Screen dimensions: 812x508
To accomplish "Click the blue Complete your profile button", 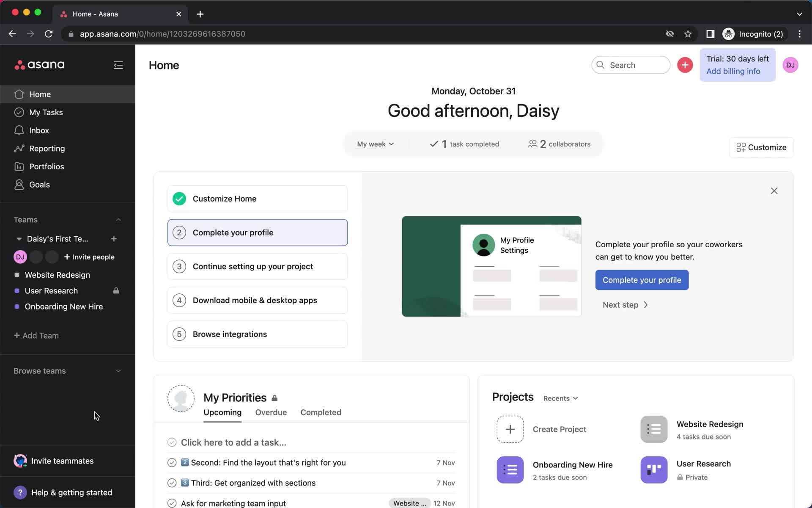I will (642, 280).
